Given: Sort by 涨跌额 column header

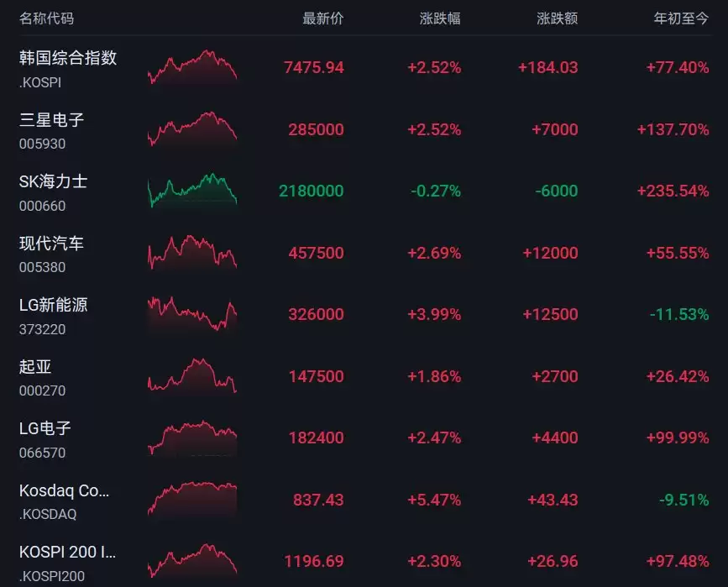Looking at the screenshot, I should coord(558,18).
